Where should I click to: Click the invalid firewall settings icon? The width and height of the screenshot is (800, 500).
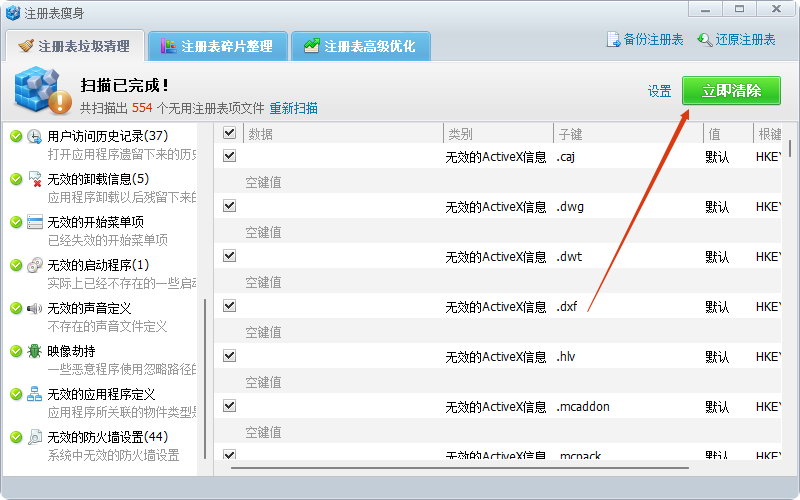point(35,437)
